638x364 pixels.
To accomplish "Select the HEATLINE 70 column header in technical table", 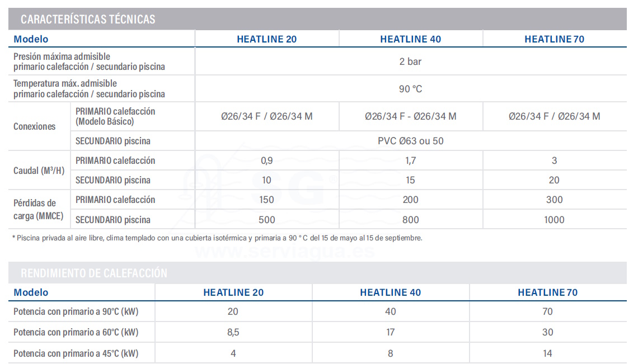I will click(x=554, y=39).
